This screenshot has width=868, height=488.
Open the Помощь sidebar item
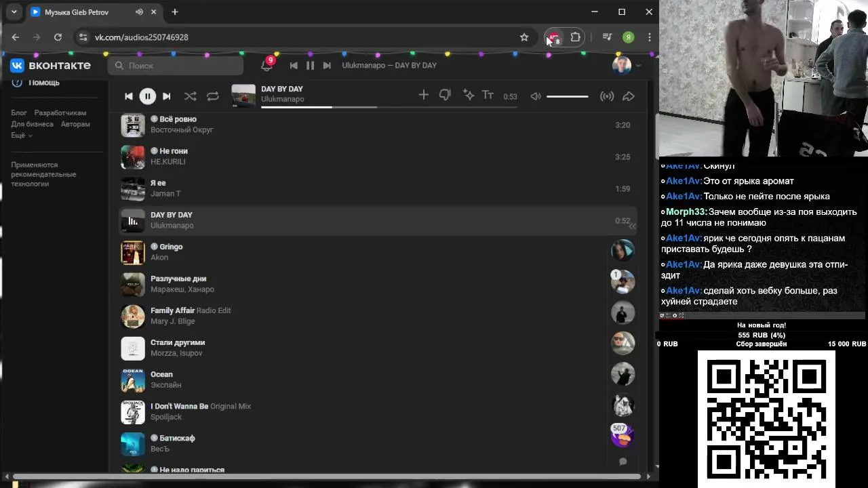[x=44, y=82]
